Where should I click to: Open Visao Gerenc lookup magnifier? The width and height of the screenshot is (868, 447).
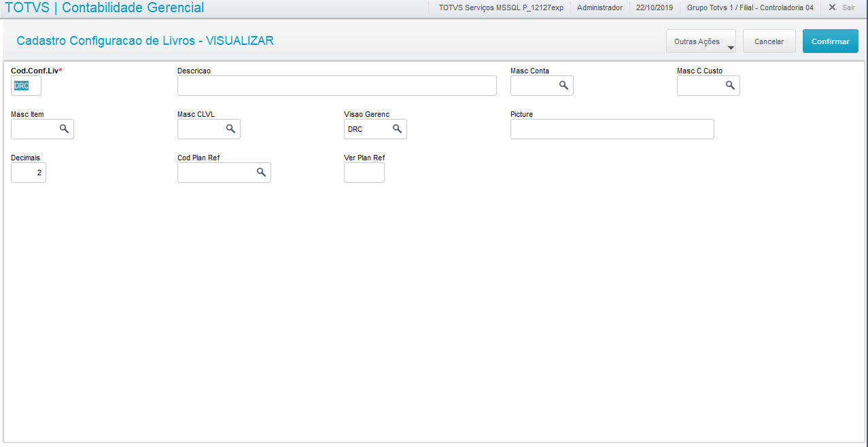[397, 128]
